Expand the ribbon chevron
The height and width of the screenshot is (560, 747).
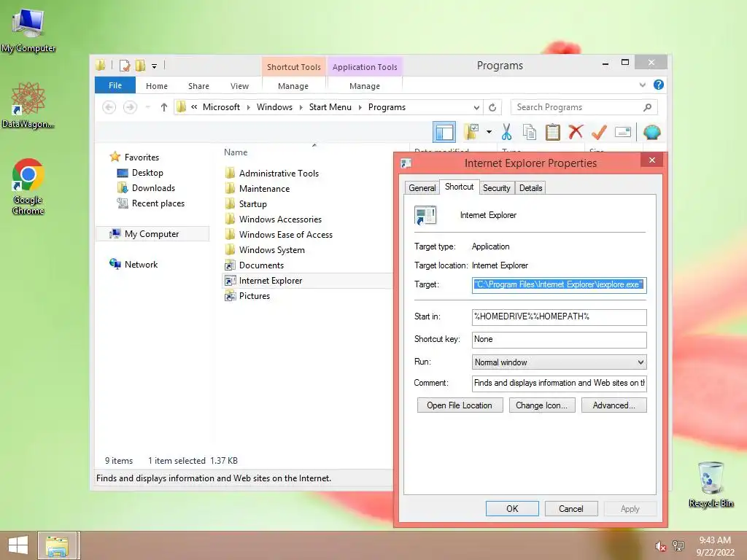[x=642, y=85]
